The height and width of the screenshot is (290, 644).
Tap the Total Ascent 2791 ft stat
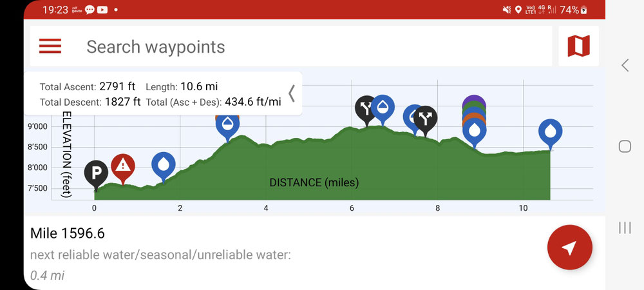tap(88, 87)
